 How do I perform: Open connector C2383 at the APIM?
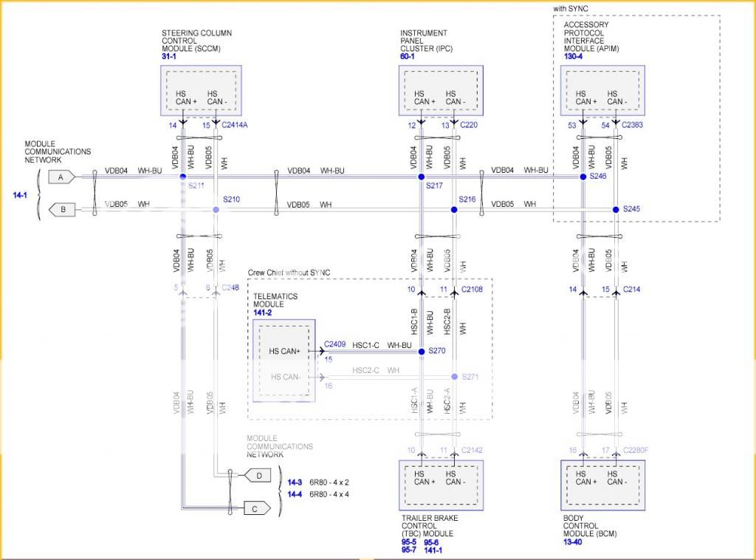click(x=633, y=126)
